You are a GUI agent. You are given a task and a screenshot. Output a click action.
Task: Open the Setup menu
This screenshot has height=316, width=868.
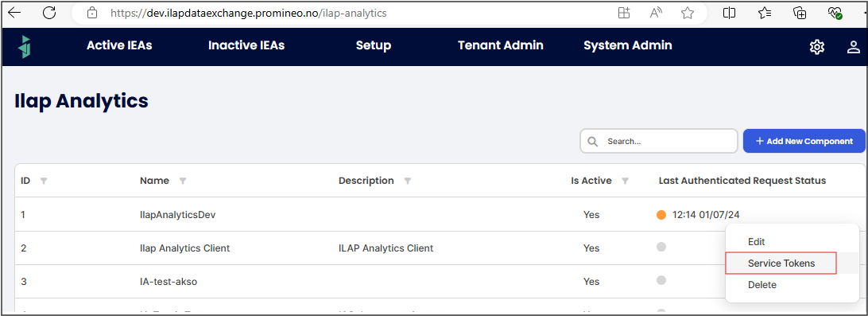click(x=374, y=46)
